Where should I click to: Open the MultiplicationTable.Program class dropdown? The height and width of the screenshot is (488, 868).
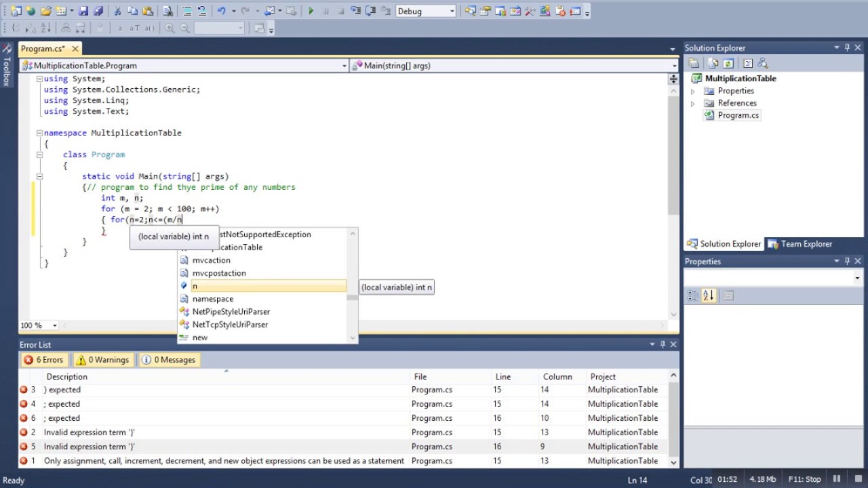click(184, 66)
